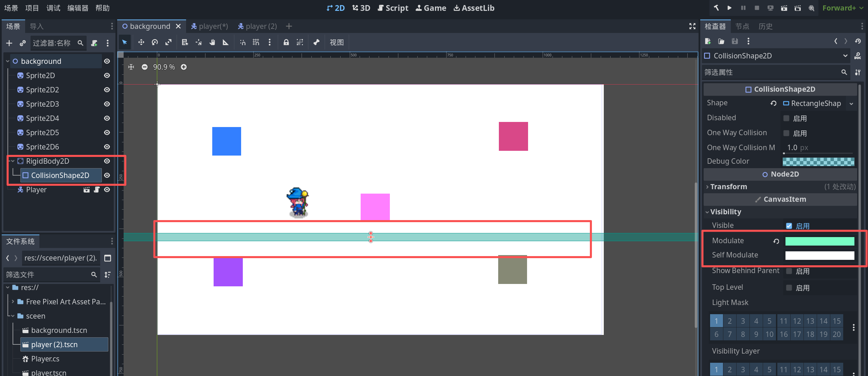Image resolution: width=868 pixels, height=376 pixels.
Task: Zoom in the viewport with plus icon
Action: pyautogui.click(x=184, y=67)
